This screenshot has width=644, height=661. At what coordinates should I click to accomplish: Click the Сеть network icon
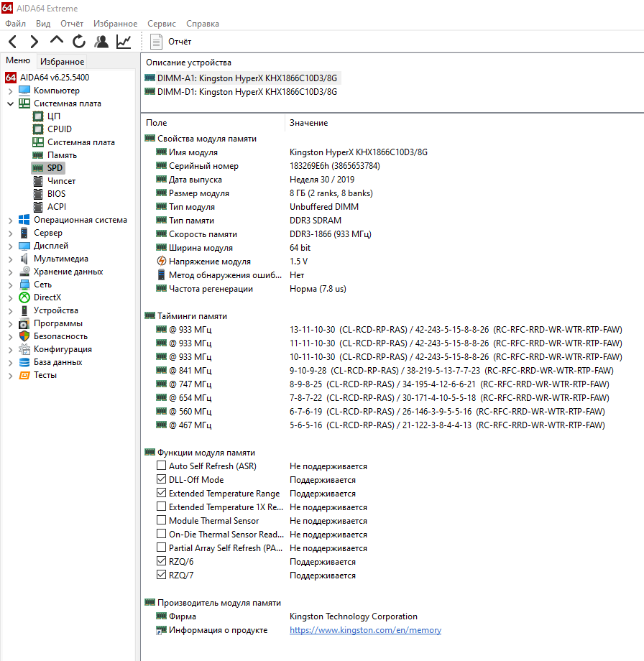pos(24,285)
